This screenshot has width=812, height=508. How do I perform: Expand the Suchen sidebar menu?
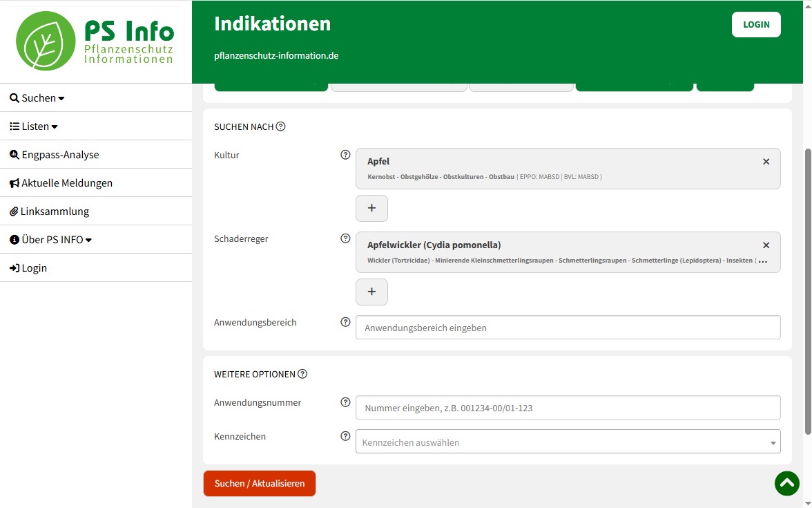coord(37,98)
